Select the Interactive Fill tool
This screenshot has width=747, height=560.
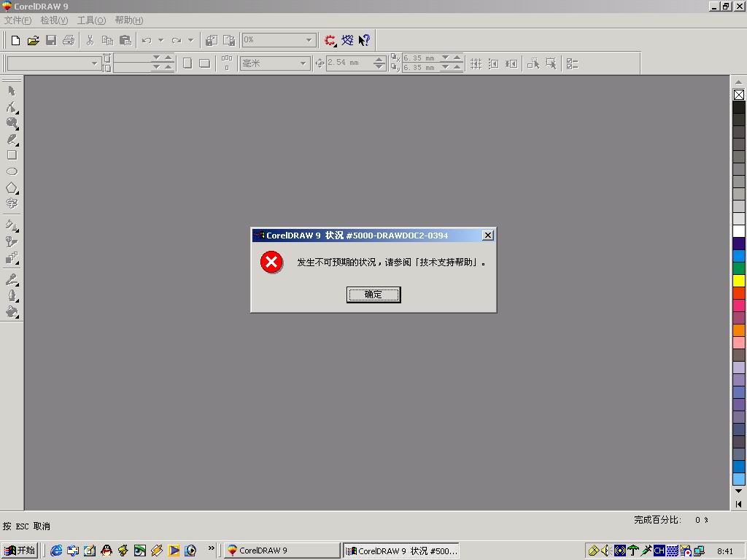[x=12, y=225]
